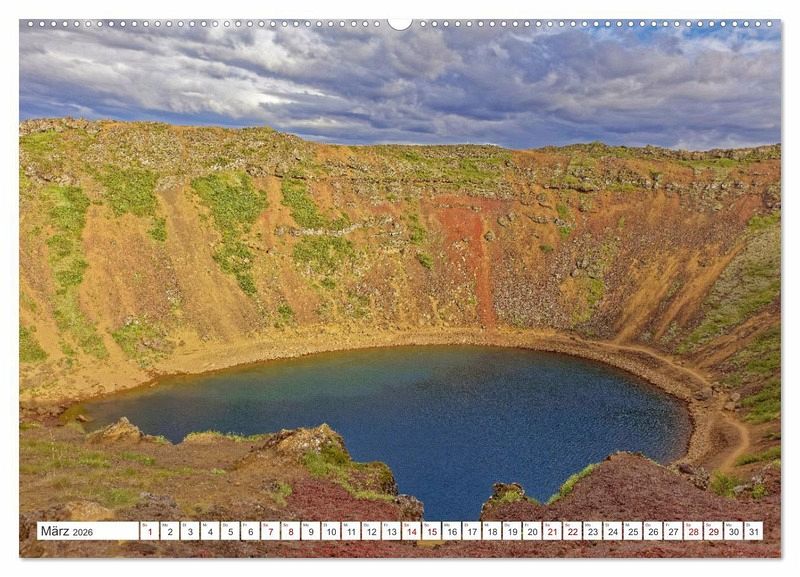
Task: Select day 13 in the calendar strip
Action: pos(392,531)
